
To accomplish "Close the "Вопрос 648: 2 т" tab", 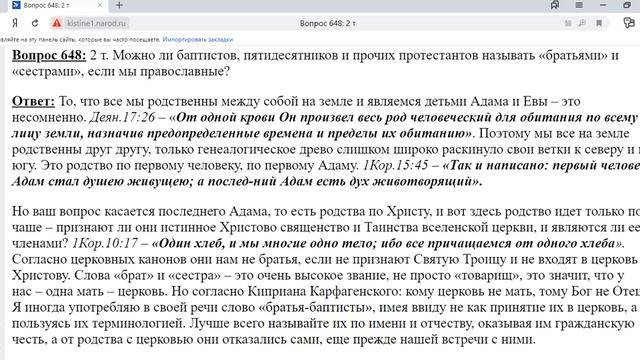I will 100,5.
